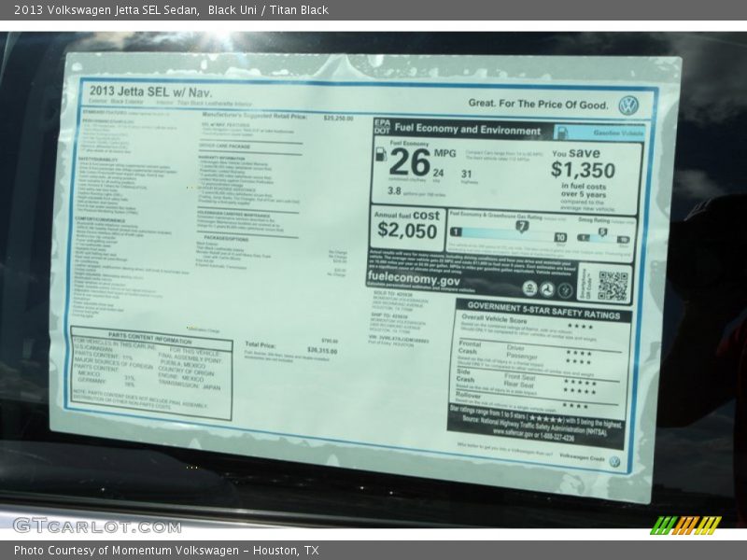This screenshot has height=560, width=747.
Task: Click the VW logo beside the slogan
Action: (x=628, y=105)
